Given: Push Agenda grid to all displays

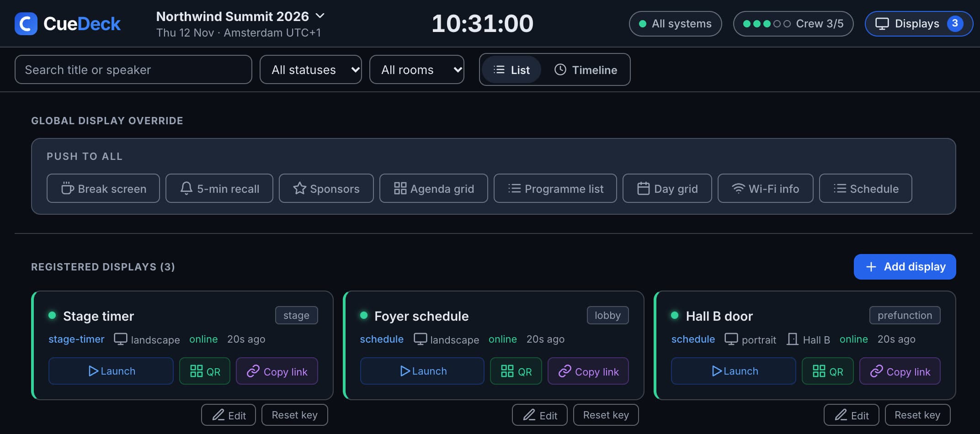Looking at the screenshot, I should click(434, 188).
